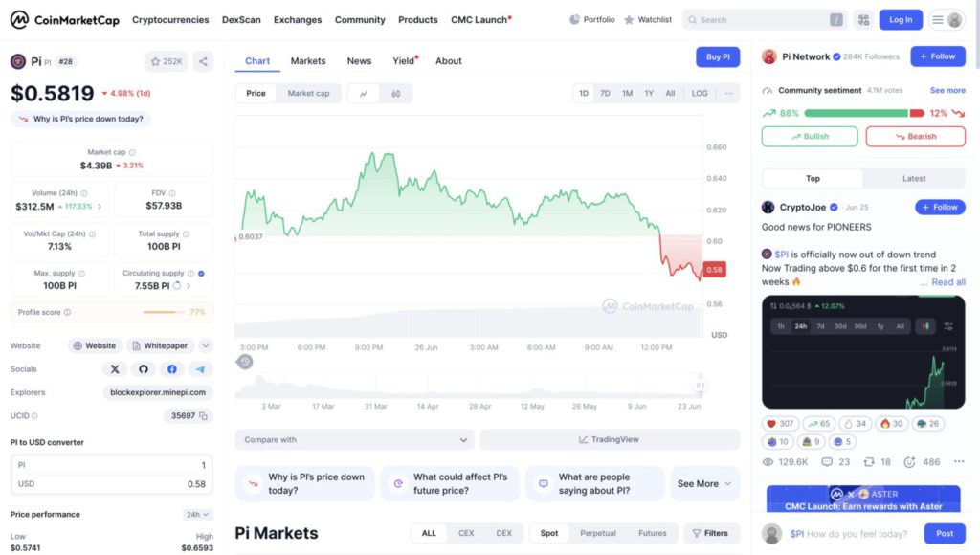Open the 24h price performance dropdown
The image size is (980, 555).
(x=197, y=514)
